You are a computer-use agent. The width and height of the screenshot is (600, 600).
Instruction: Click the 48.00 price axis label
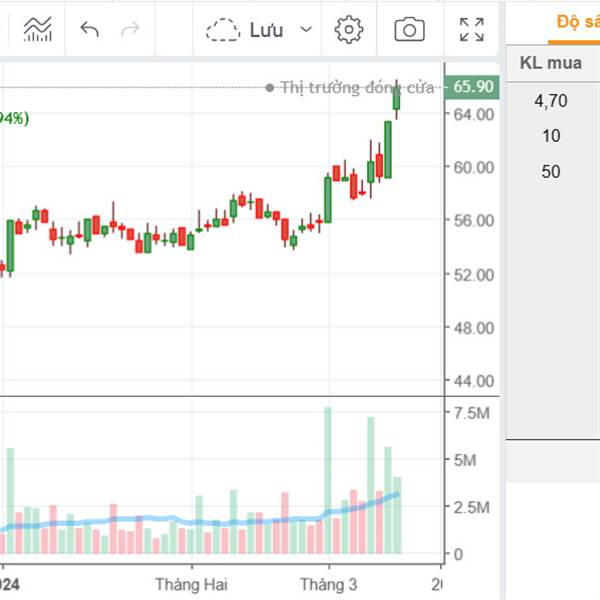click(473, 328)
